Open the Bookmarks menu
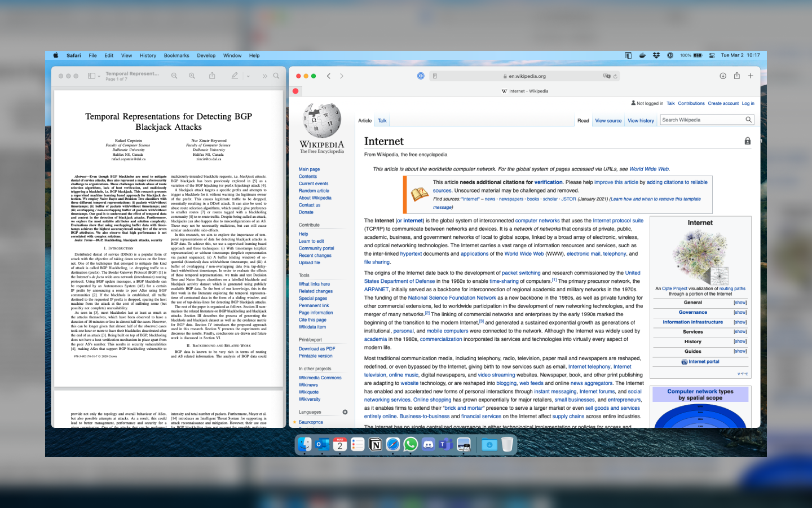This screenshot has width=812, height=508. tap(176, 55)
